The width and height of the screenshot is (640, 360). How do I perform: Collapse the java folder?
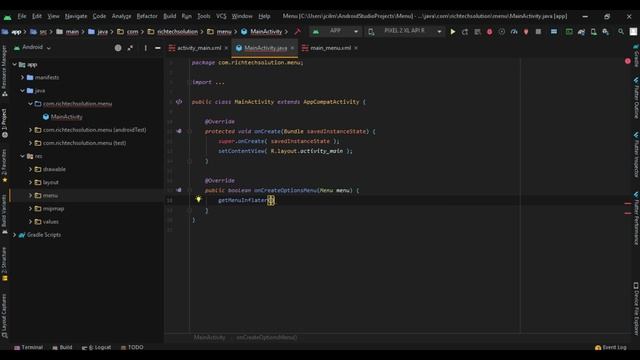coord(23,90)
